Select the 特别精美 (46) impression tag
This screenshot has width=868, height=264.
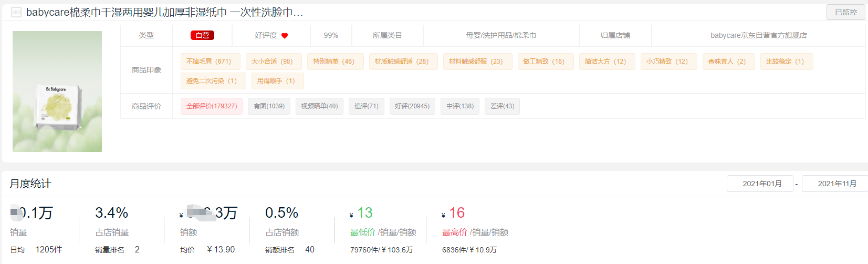336,62
